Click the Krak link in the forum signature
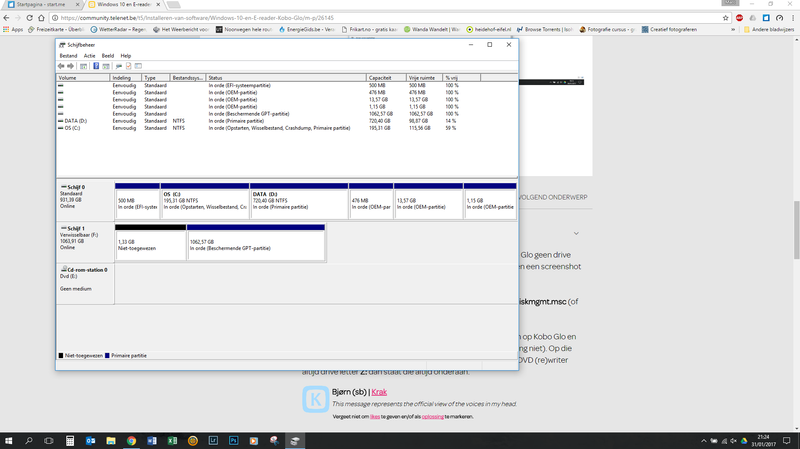The height and width of the screenshot is (449, 800). 379,392
